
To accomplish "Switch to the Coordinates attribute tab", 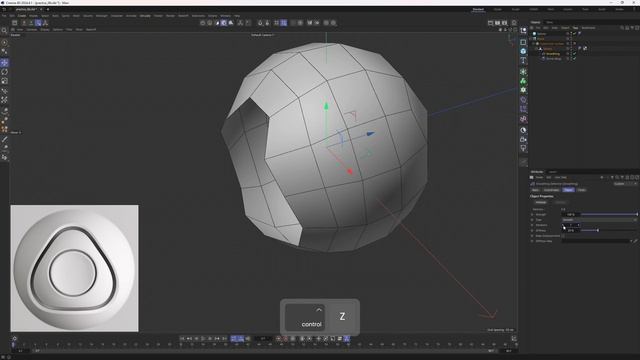I will 551,190.
